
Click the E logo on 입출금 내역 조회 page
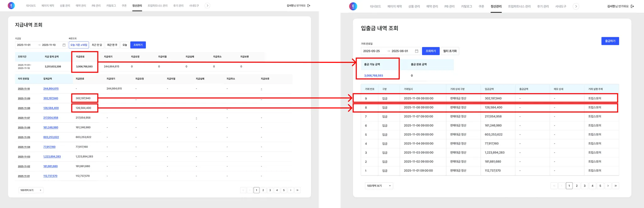point(353,6)
